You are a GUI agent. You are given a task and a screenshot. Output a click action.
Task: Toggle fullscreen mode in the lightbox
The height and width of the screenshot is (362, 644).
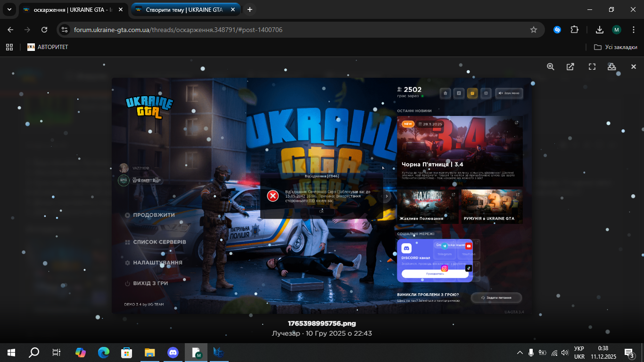592,67
